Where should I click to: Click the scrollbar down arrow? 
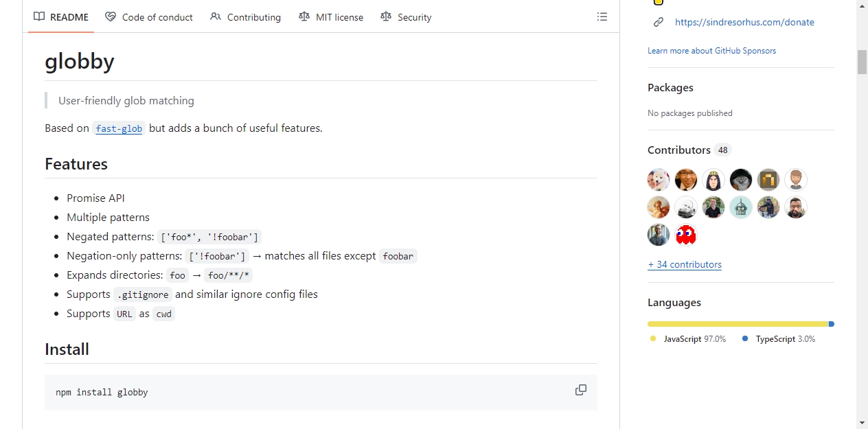[x=862, y=423]
